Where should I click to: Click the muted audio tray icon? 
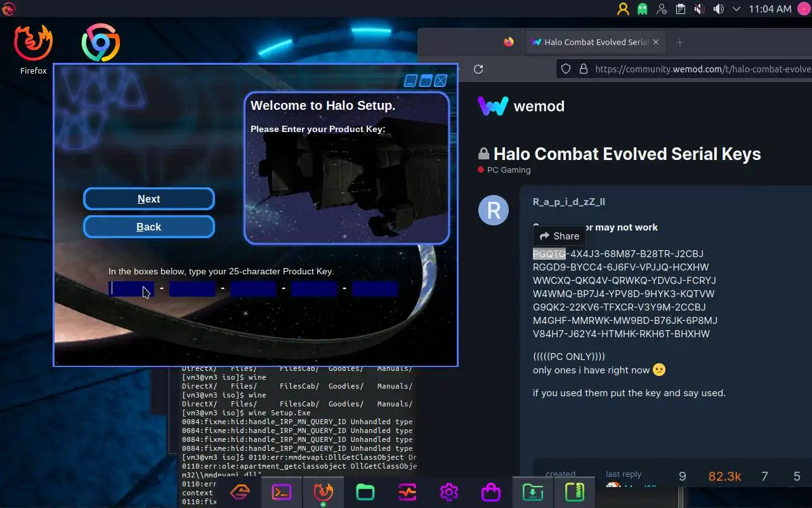[x=699, y=9]
